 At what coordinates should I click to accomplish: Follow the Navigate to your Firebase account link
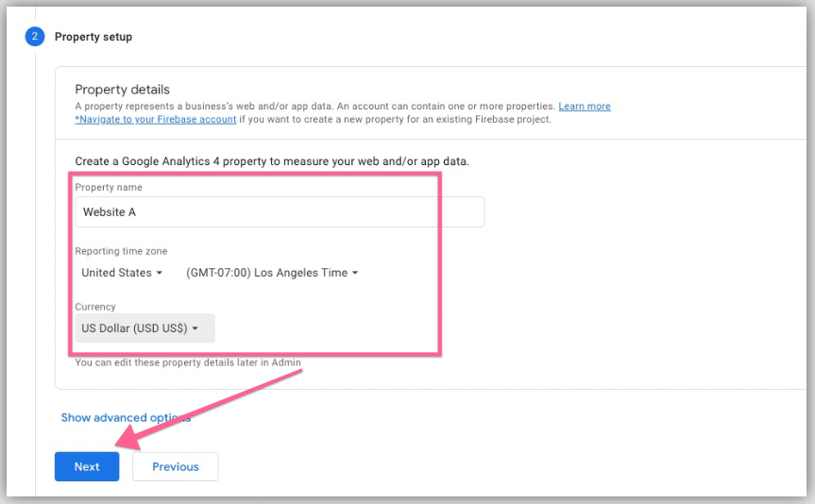point(156,120)
